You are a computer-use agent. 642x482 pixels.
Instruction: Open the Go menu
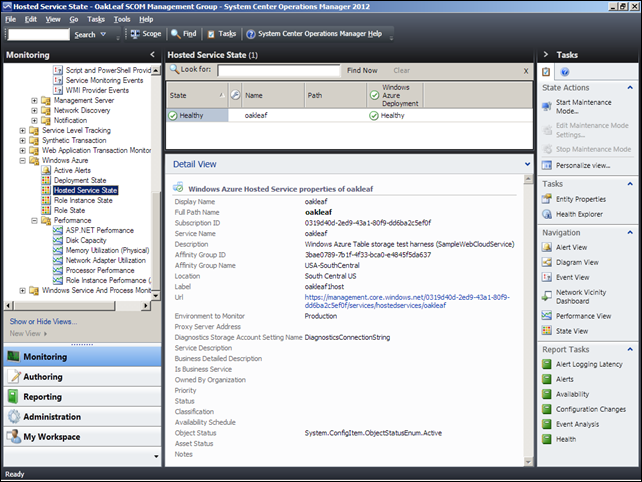click(74, 19)
